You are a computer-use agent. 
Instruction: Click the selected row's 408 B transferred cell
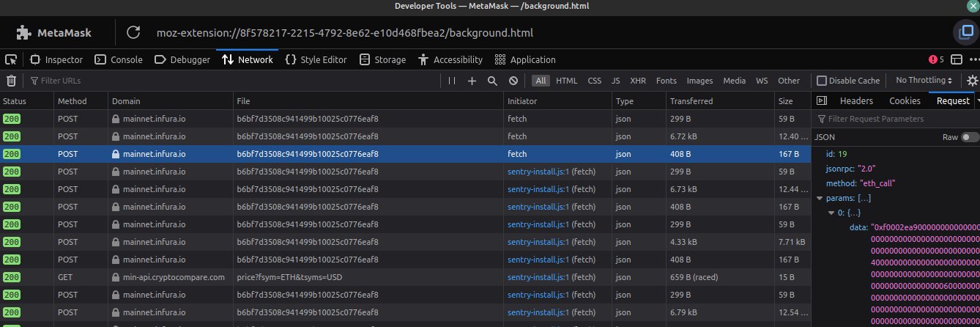(720, 154)
